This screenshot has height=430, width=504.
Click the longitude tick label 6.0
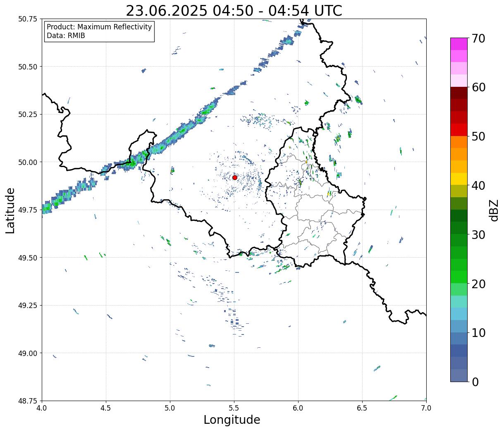tap(298, 408)
